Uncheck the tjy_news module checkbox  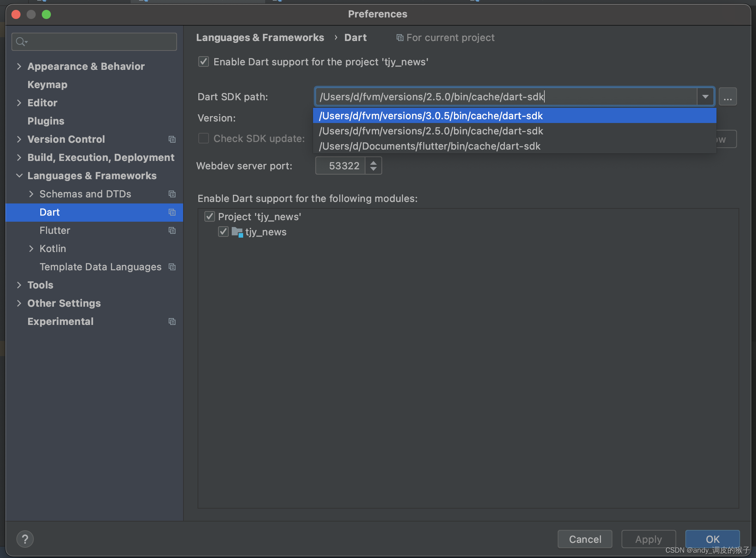tap(223, 232)
